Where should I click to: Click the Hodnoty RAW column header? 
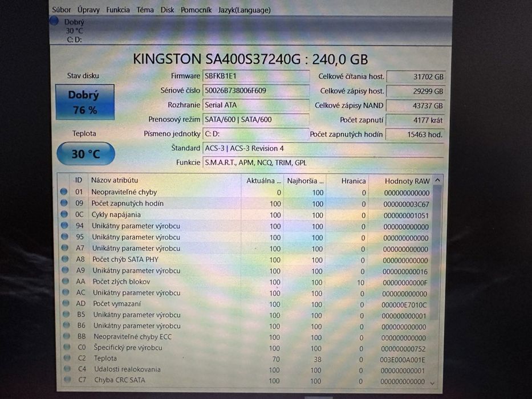pos(401,181)
